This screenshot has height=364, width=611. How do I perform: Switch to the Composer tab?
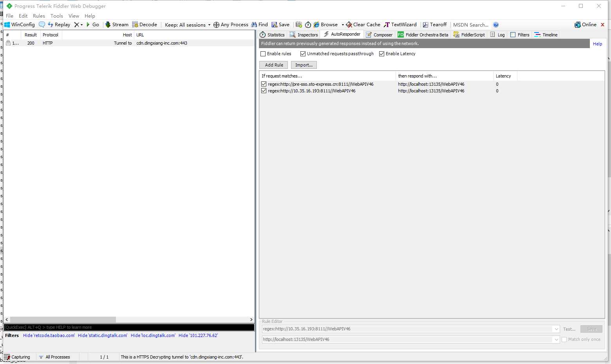pos(379,35)
